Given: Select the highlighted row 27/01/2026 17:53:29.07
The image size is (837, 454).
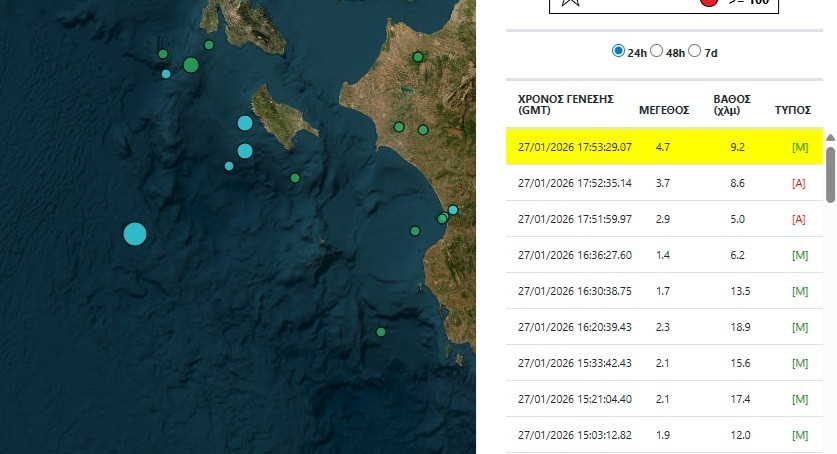Looking at the screenshot, I should coord(664,147).
